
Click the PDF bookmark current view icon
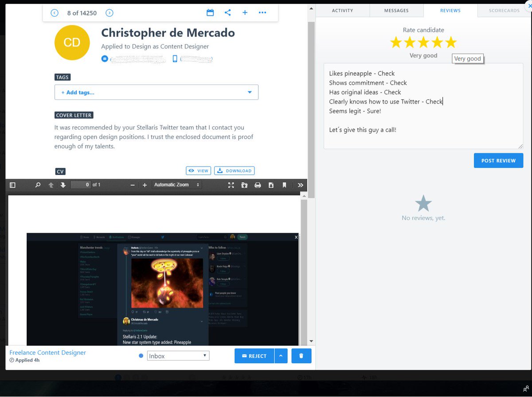tap(284, 185)
